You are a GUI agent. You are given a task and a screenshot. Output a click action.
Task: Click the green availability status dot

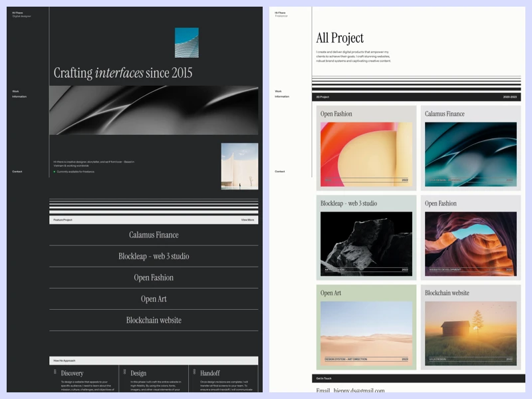coord(55,172)
